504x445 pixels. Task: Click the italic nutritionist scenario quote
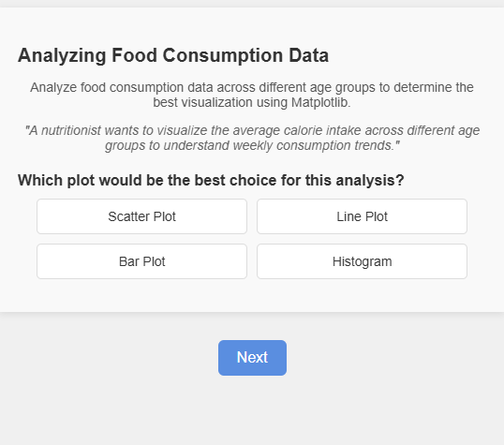(x=252, y=138)
